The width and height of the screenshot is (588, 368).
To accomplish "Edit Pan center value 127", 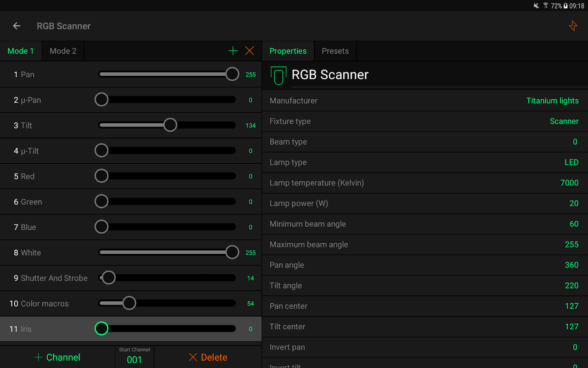I will pyautogui.click(x=572, y=306).
